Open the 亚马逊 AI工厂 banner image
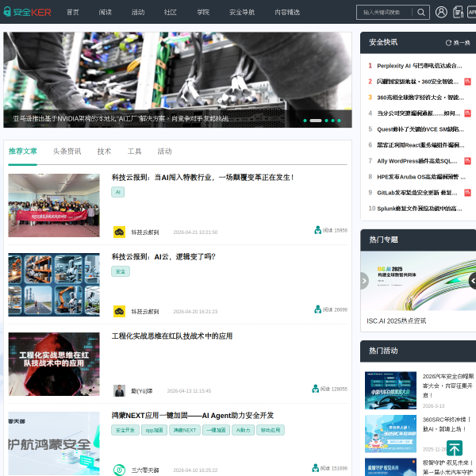The height and width of the screenshot is (476, 476). coord(178,79)
